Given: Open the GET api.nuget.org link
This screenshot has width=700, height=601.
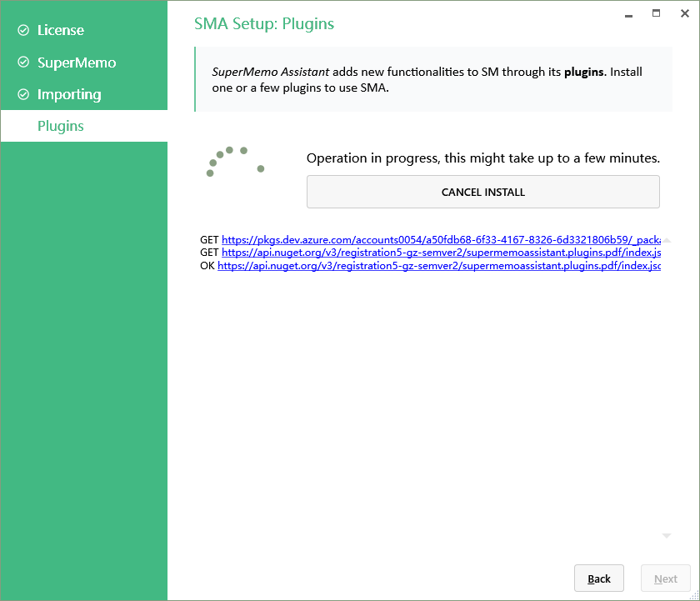Looking at the screenshot, I should click(441, 253).
